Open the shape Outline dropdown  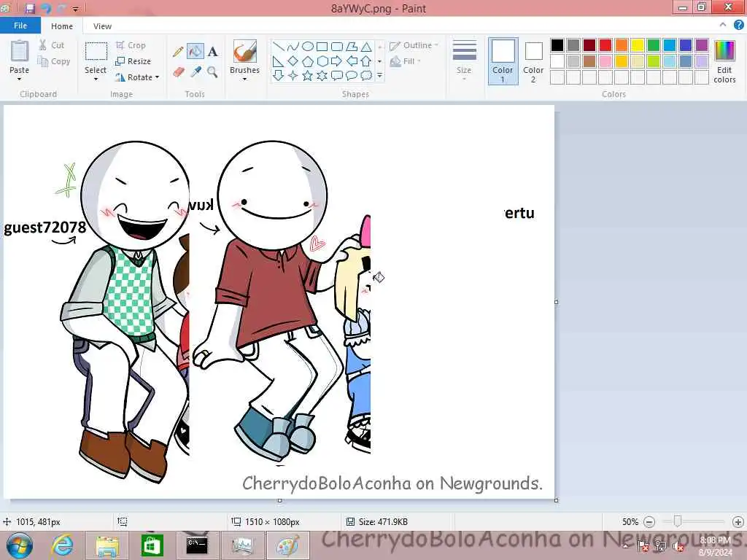[414, 45]
